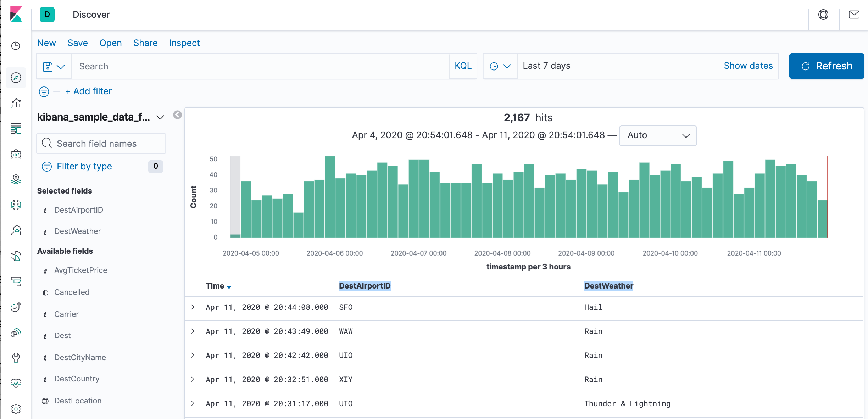Click the filter options circle icon
Viewport: 868px width, 419px height.
[x=44, y=92]
